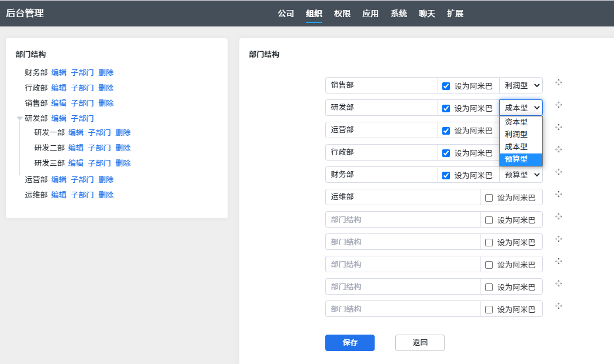
Task: Click drag handle of the last empty row
Action: coord(559,306)
